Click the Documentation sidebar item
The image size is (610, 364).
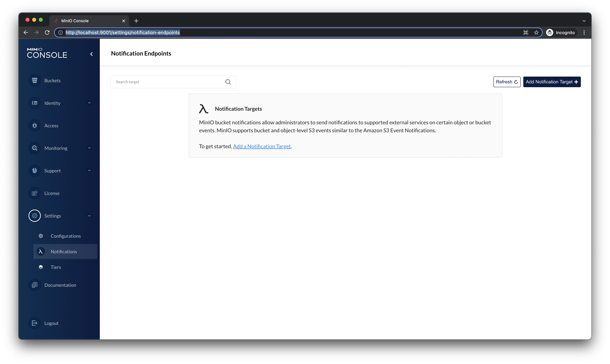point(60,285)
